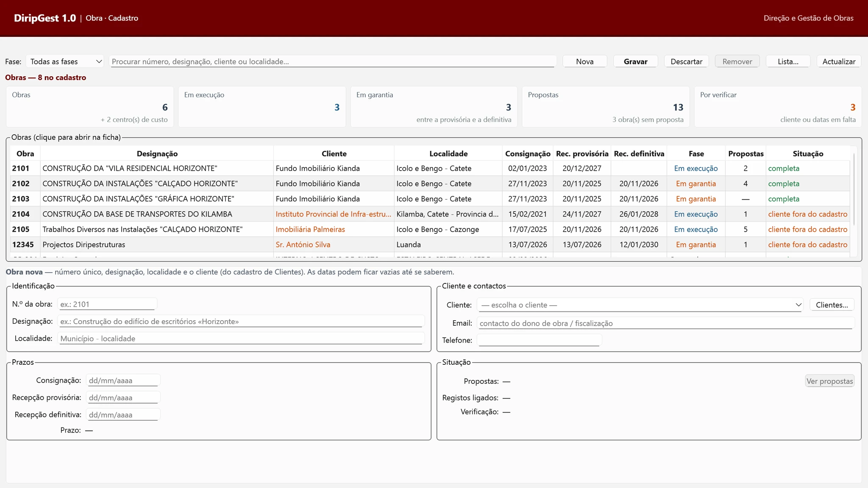
Task: Click the Recepção definitiva date field
Action: [x=123, y=415]
